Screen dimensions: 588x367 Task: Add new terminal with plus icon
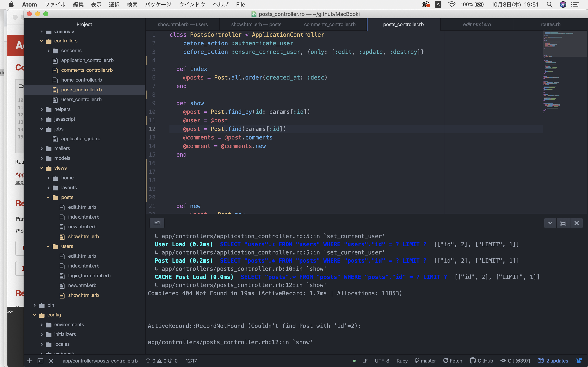pos(29,361)
